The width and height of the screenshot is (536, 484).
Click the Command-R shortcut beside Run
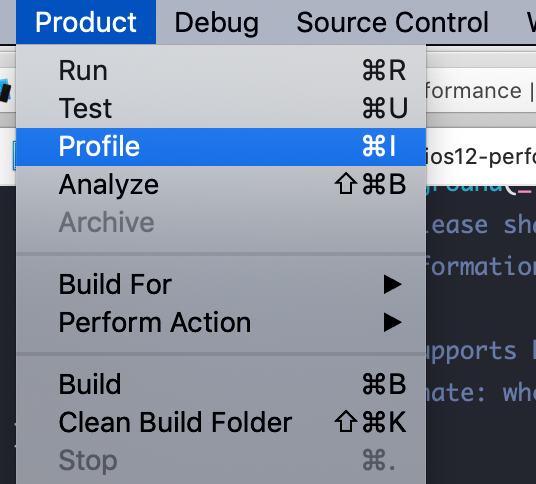(x=384, y=70)
